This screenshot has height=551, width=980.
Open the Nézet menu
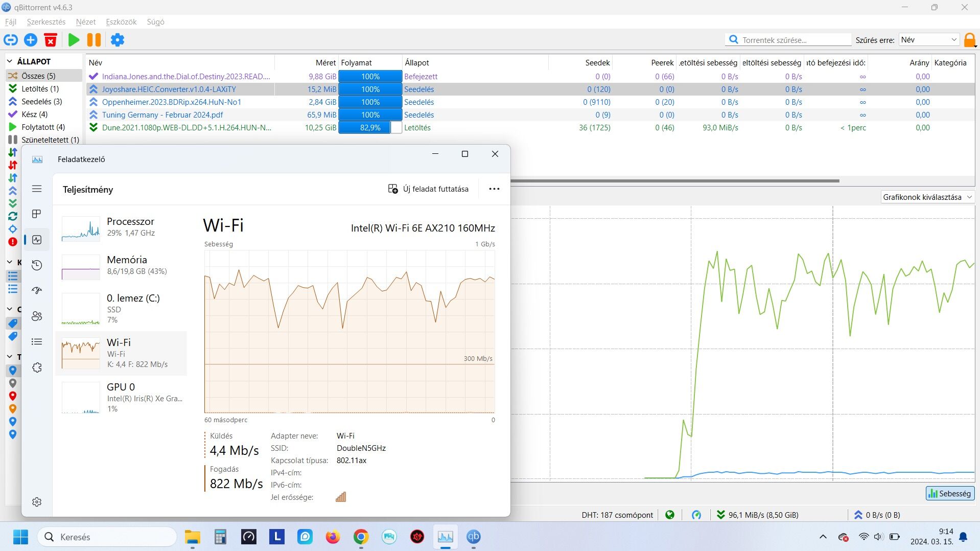point(86,22)
